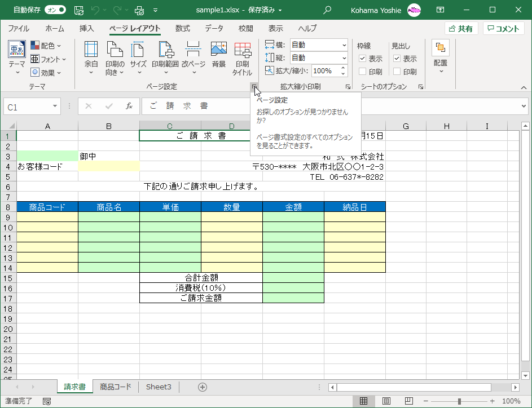Open the 効果 effects dropdown
532x408 pixels.
coord(46,73)
